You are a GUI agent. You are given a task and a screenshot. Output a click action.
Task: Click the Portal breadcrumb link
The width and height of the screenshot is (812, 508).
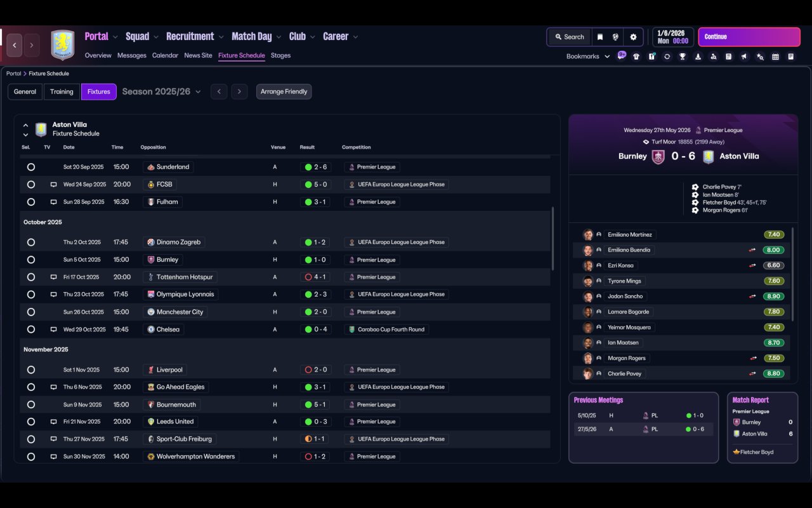click(13, 74)
